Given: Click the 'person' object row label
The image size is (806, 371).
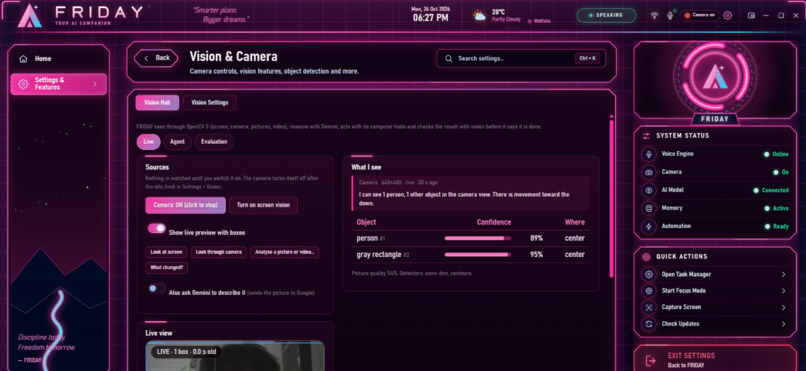Looking at the screenshot, I should [367, 238].
